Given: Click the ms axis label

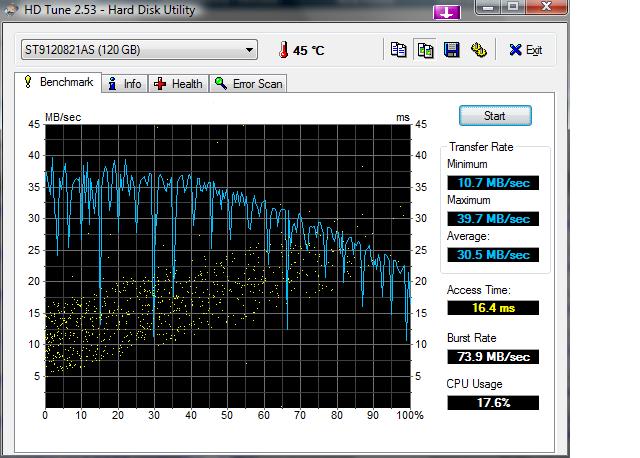Looking at the screenshot, I should pyautogui.click(x=403, y=118).
